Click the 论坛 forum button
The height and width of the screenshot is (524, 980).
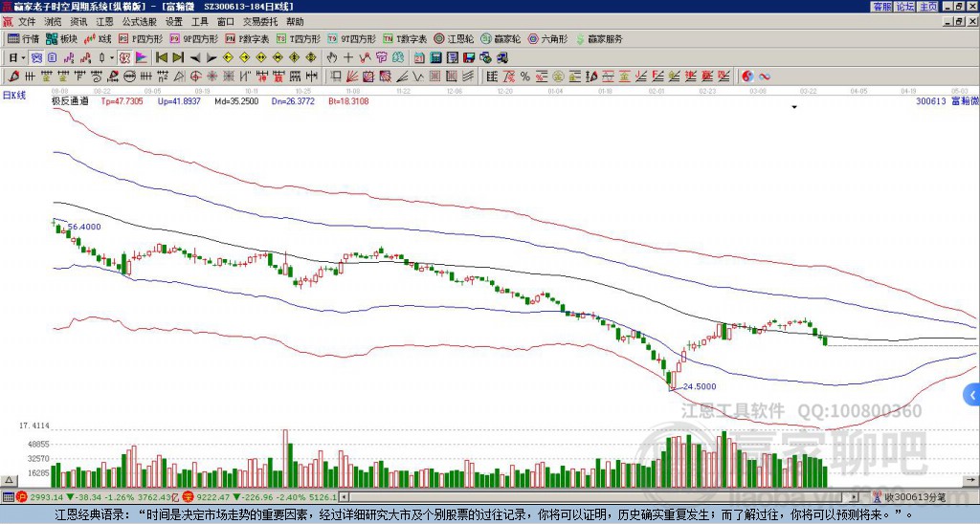pos(905,7)
